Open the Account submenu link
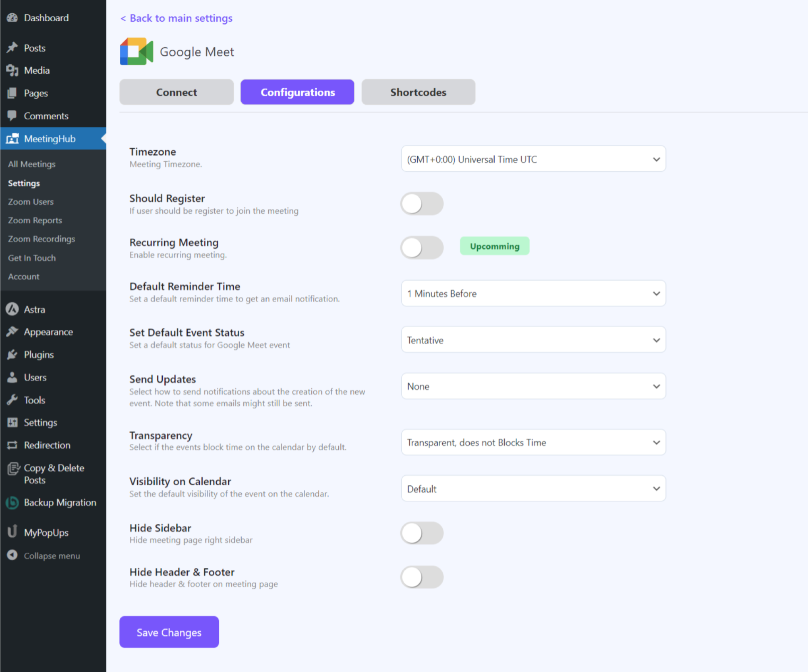 24,277
